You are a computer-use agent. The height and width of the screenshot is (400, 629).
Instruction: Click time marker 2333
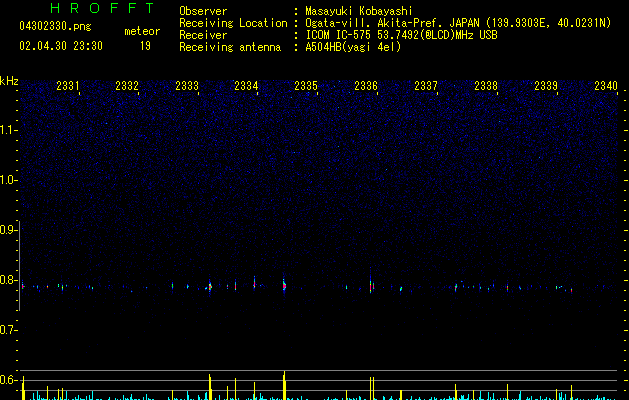[x=187, y=85]
